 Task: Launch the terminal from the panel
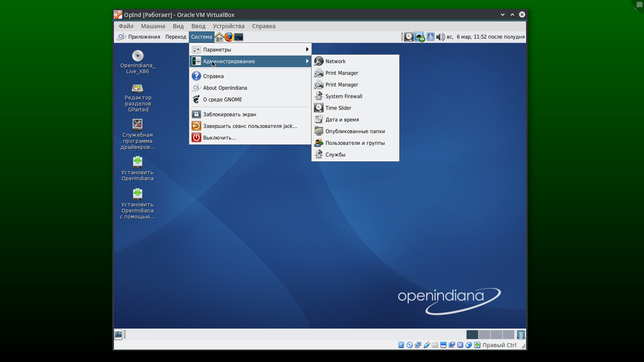tap(239, 37)
